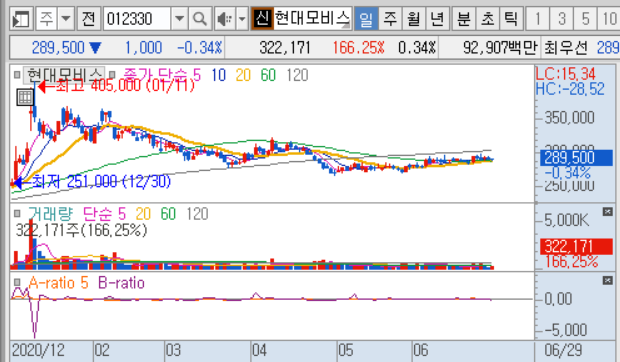Open the stock code history dropdown

[179, 18]
